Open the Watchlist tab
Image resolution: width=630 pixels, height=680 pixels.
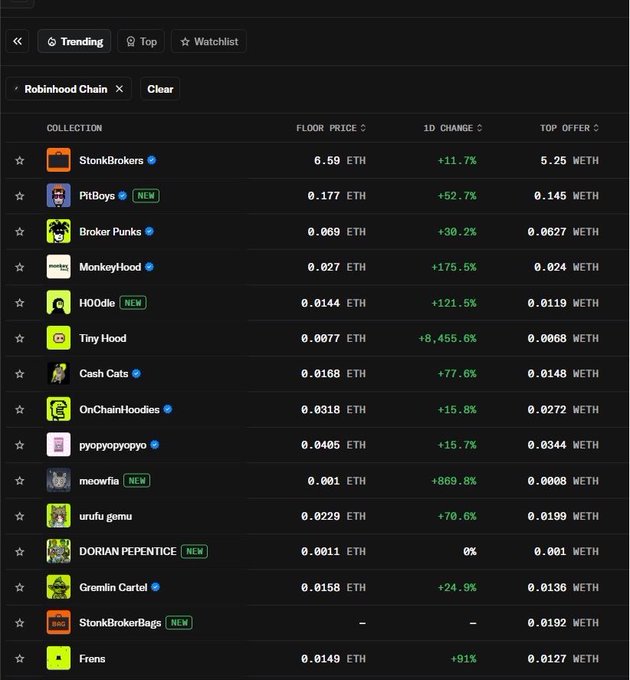click(209, 42)
